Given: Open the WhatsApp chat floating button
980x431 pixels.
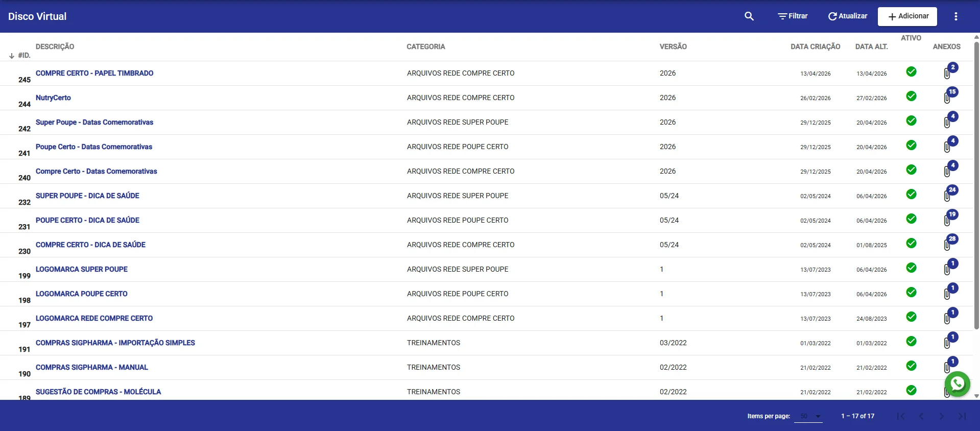Looking at the screenshot, I should coord(958,384).
